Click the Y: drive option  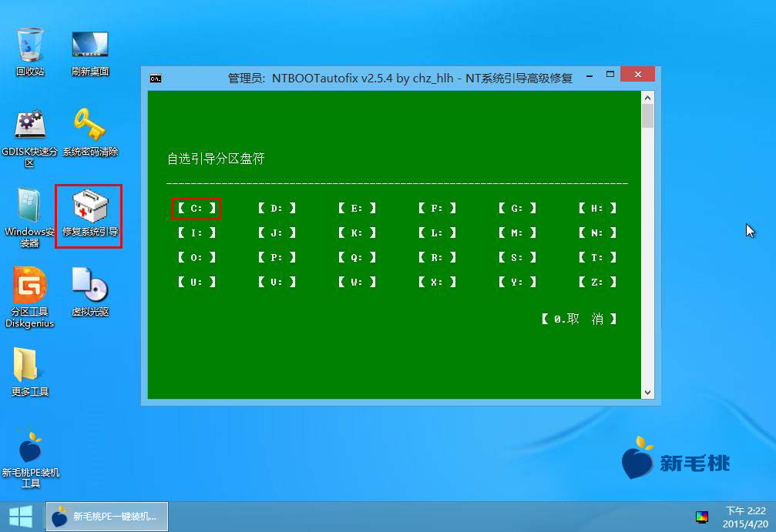[x=517, y=283]
